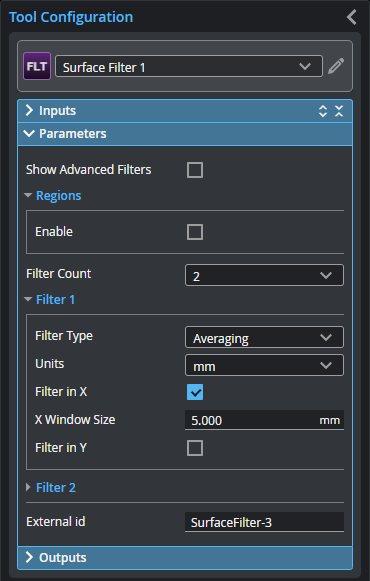Collapse the Regions group triangle
Viewport: 370px width, 581px height.
coord(28,195)
